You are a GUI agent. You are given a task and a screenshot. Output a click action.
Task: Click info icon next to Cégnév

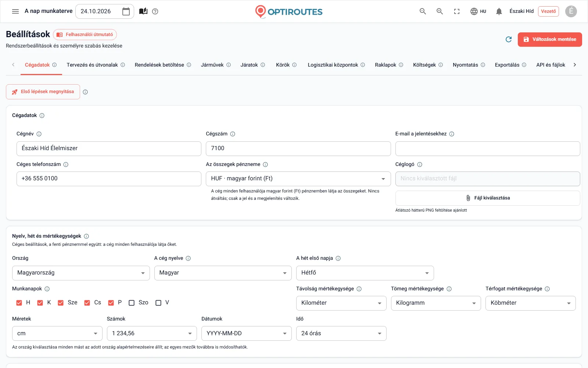pos(39,134)
